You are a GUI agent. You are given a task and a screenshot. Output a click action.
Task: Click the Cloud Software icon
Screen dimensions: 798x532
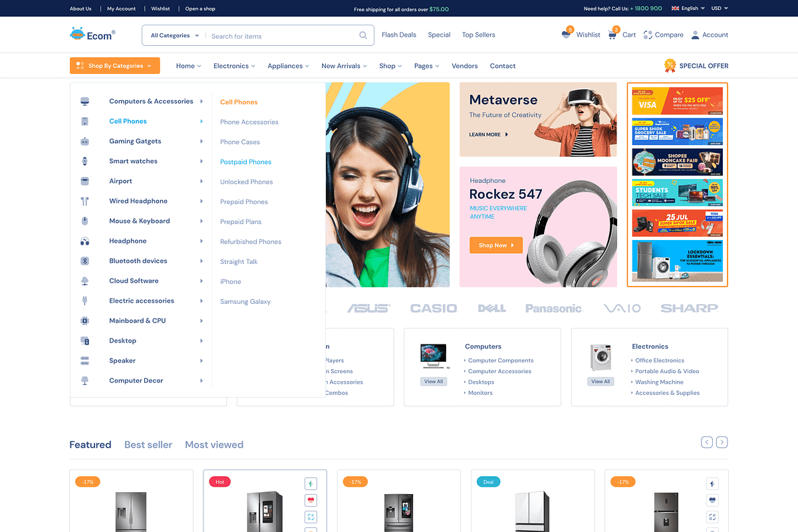(x=84, y=281)
